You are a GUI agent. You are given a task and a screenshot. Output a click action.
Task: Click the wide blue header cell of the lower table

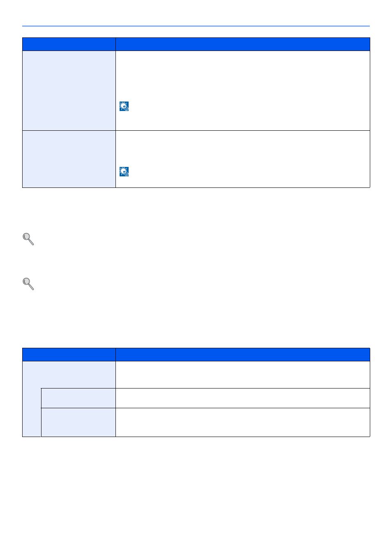point(243,355)
